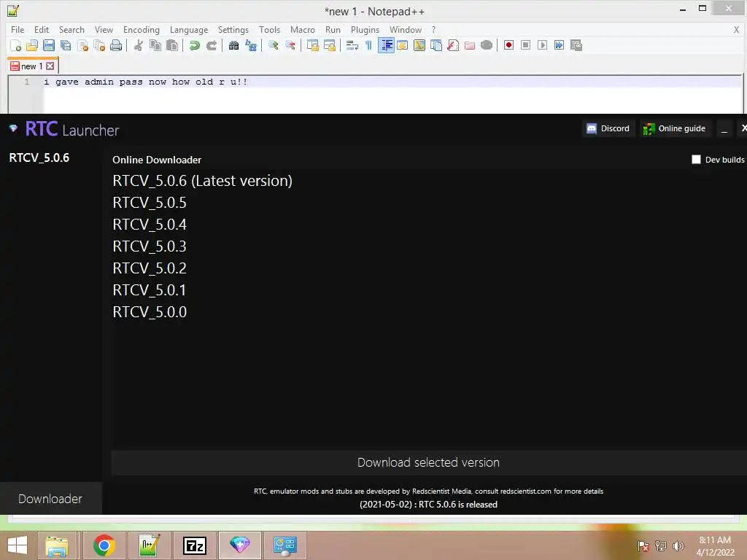
Task: Click the Folder as Workspace icon
Action: (x=470, y=45)
